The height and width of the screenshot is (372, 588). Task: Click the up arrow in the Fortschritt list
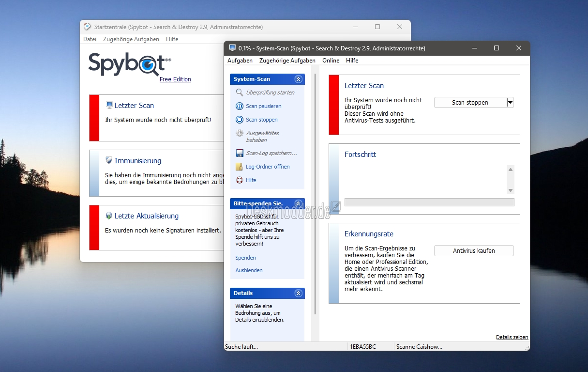(x=510, y=170)
